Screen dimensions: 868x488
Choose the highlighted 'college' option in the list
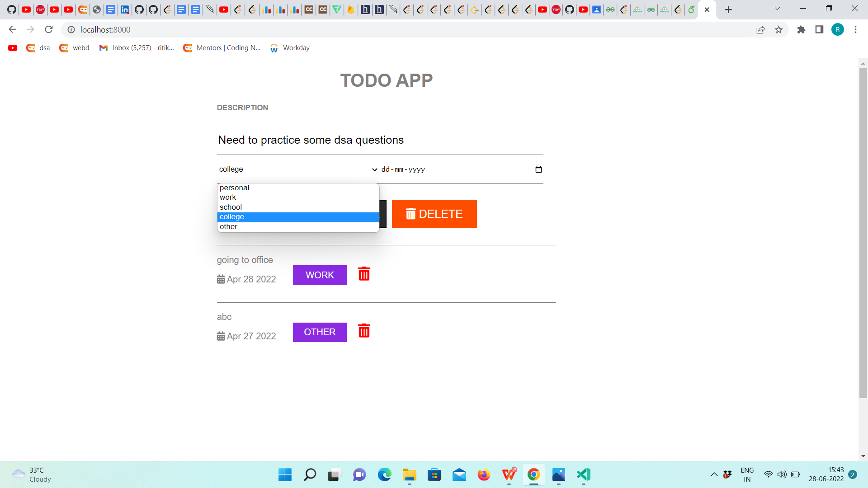(298, 217)
